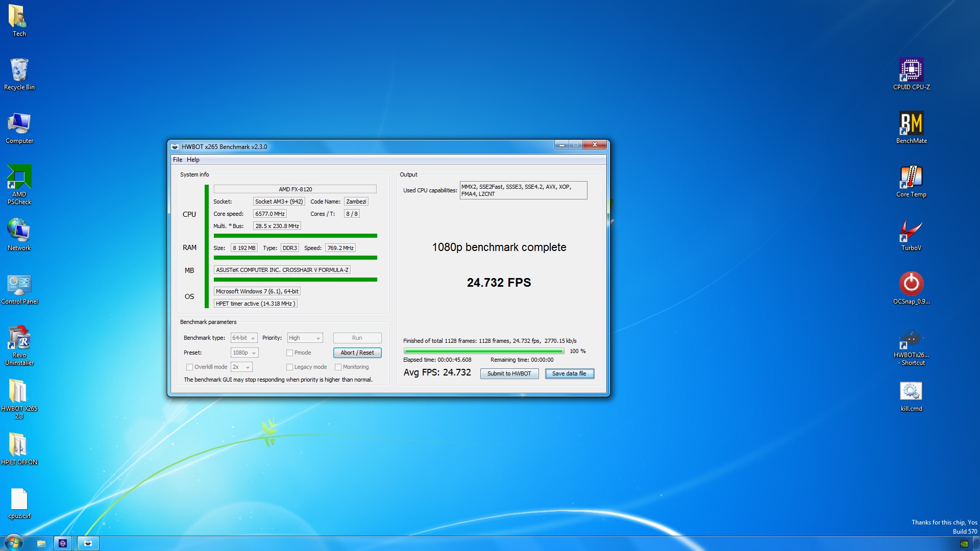The width and height of the screenshot is (980, 551).
Task: Click the Save data file button
Action: pyautogui.click(x=570, y=373)
